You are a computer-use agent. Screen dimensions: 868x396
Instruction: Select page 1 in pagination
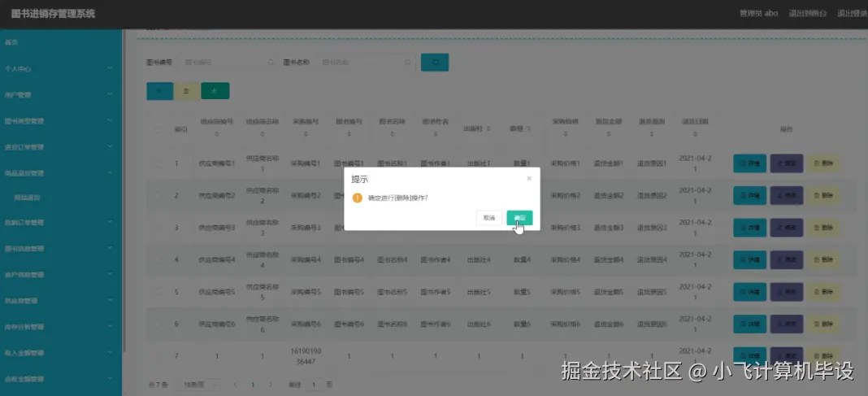coord(253,385)
